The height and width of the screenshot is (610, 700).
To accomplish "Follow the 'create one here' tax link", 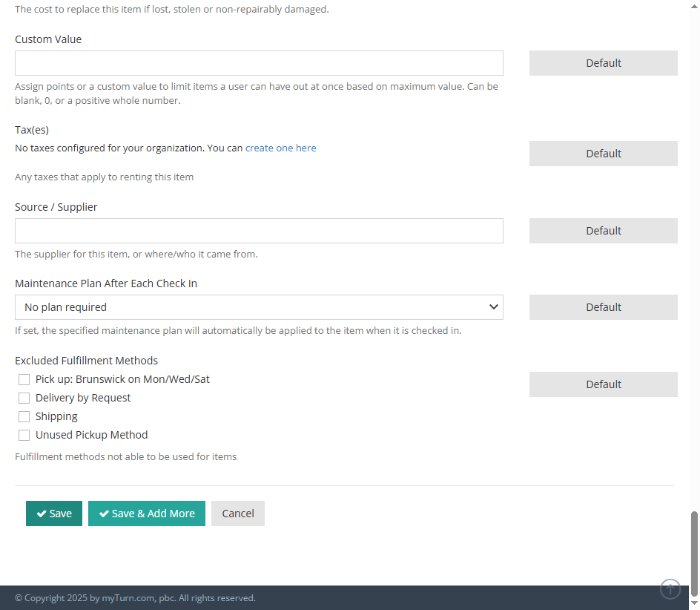I will (281, 148).
